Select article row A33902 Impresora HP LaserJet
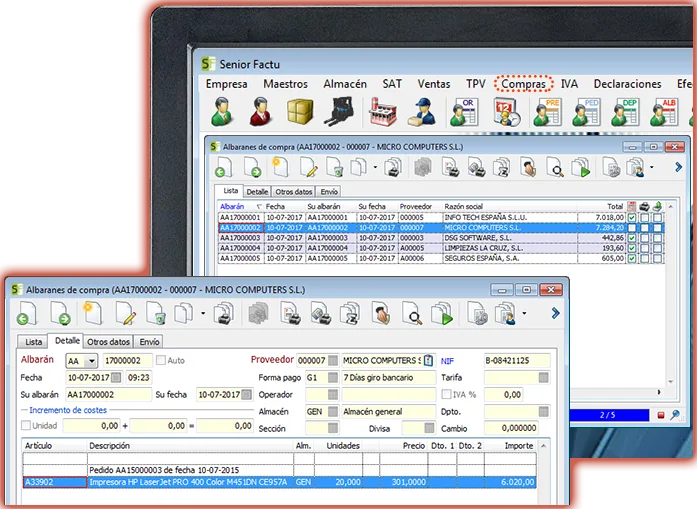697x509 pixels. coord(280,482)
